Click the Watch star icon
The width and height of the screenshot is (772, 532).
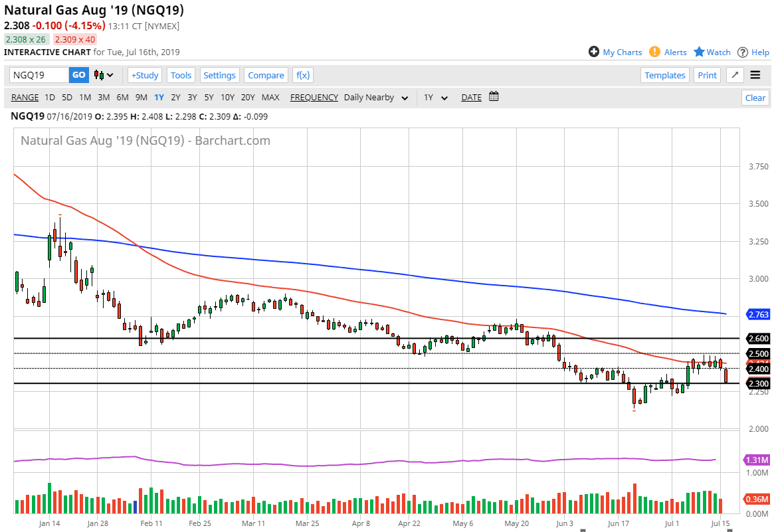pos(699,52)
